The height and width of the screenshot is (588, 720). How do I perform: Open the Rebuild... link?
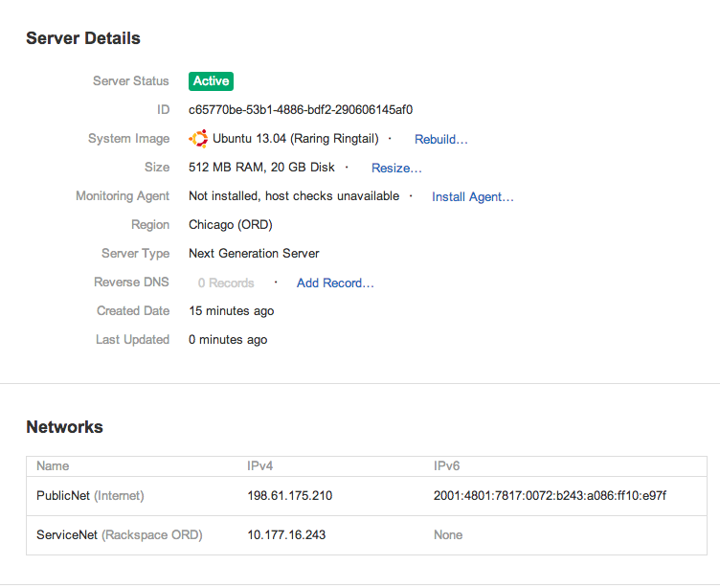[440, 139]
